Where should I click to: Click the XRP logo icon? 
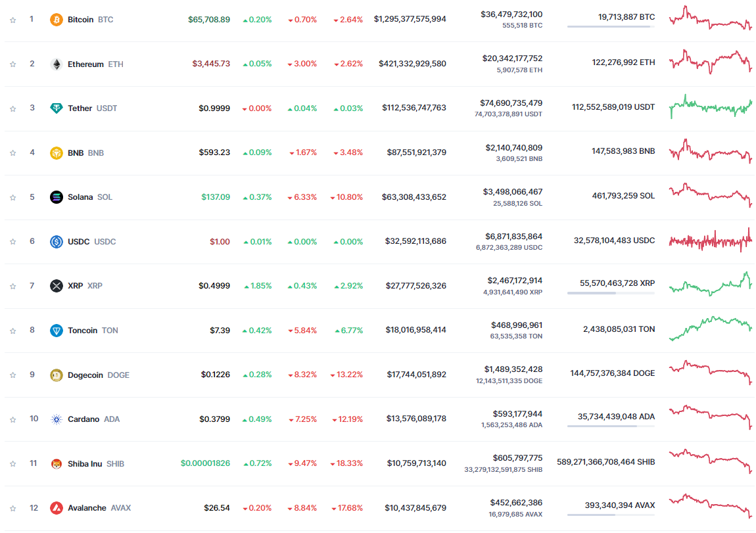point(57,286)
